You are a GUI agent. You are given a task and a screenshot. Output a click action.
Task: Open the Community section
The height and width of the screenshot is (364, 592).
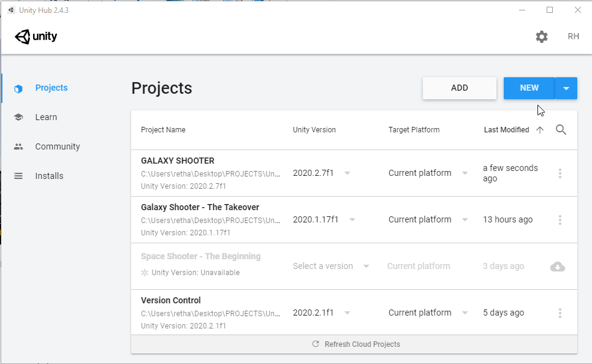[58, 146]
